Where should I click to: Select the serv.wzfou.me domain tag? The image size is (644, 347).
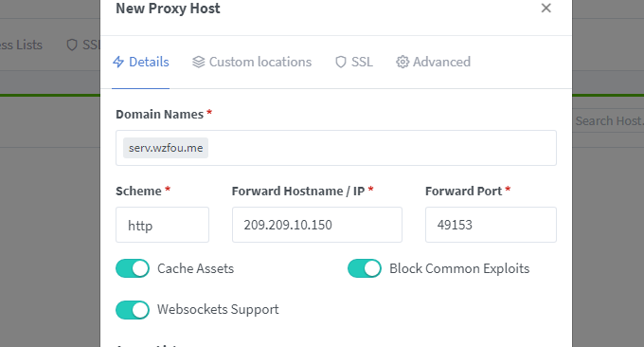coord(166,148)
